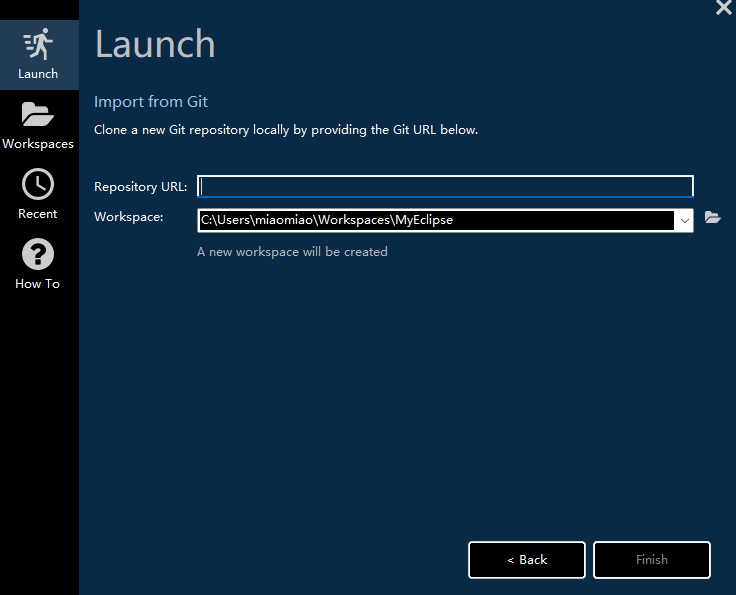This screenshot has height=595, width=736.
Task: Click the browse folder icon beside Workspace
Action: click(713, 217)
